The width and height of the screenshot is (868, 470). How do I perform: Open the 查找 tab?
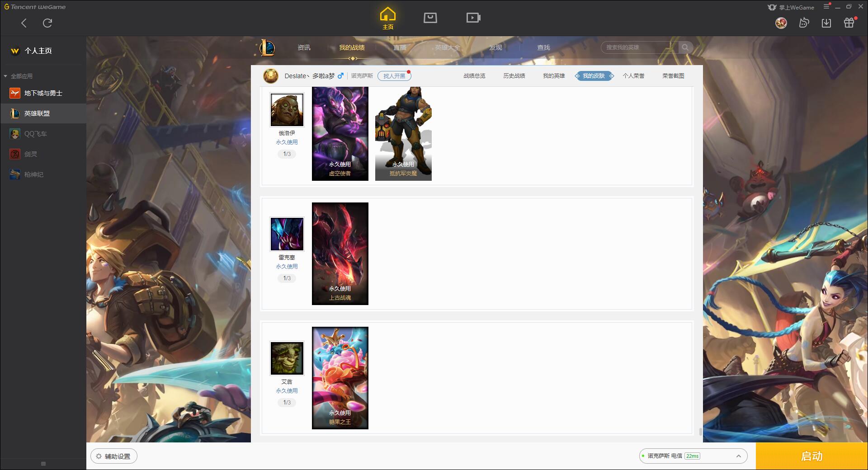[x=543, y=47]
